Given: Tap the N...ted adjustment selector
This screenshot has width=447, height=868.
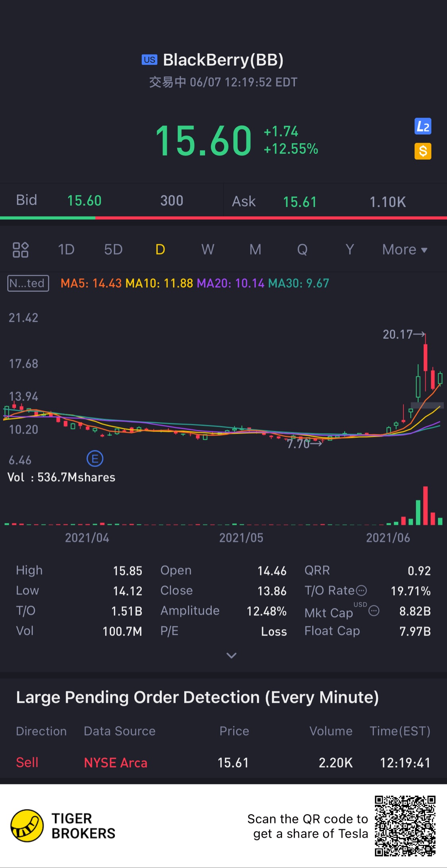Looking at the screenshot, I should pyautogui.click(x=28, y=283).
